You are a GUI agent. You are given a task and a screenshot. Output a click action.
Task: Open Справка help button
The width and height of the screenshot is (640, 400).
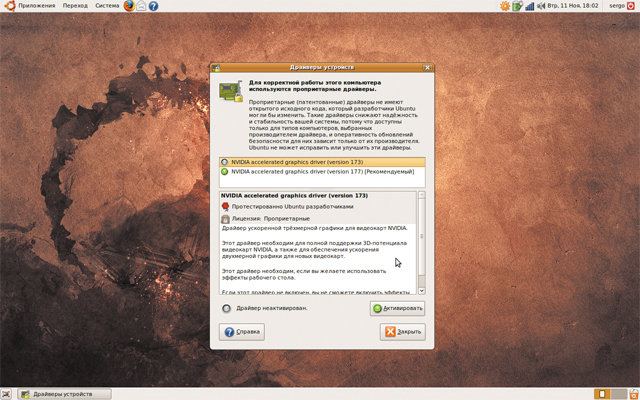pyautogui.click(x=242, y=332)
